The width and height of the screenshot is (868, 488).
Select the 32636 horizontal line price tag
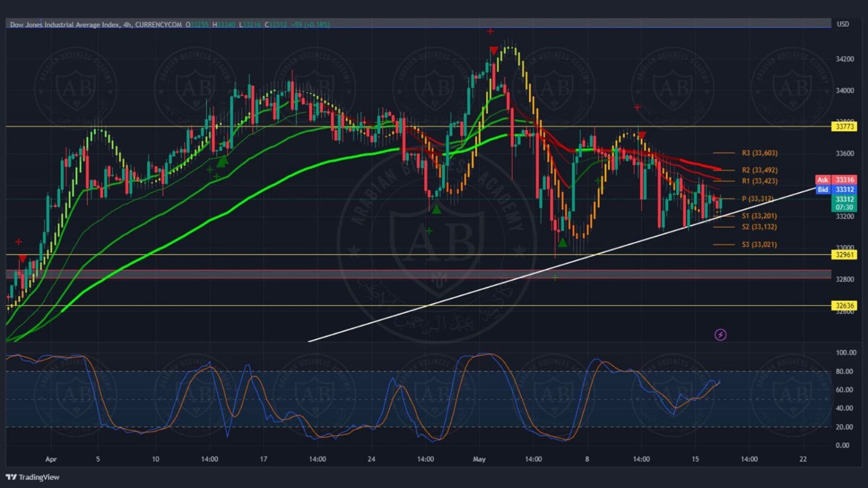click(x=844, y=305)
